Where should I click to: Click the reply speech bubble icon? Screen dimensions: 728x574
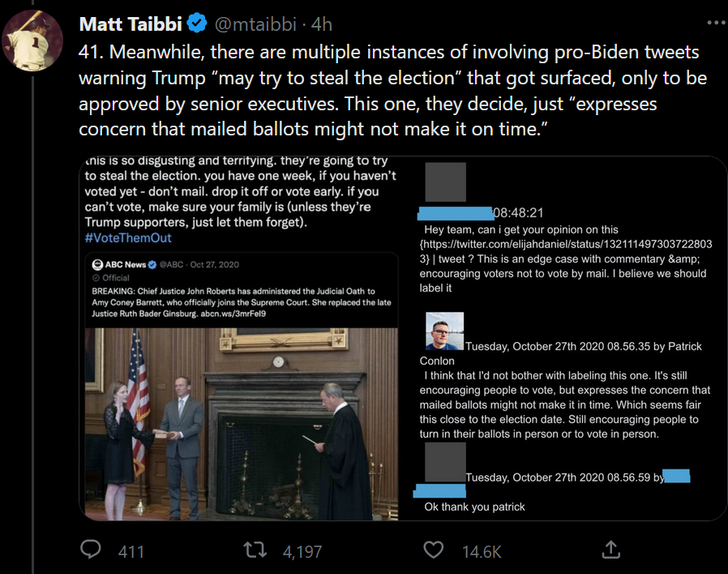click(x=91, y=550)
